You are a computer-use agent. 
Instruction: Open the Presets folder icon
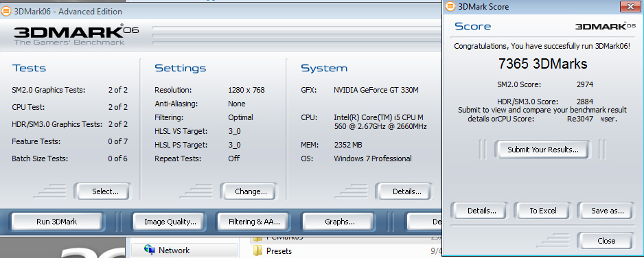click(x=257, y=250)
